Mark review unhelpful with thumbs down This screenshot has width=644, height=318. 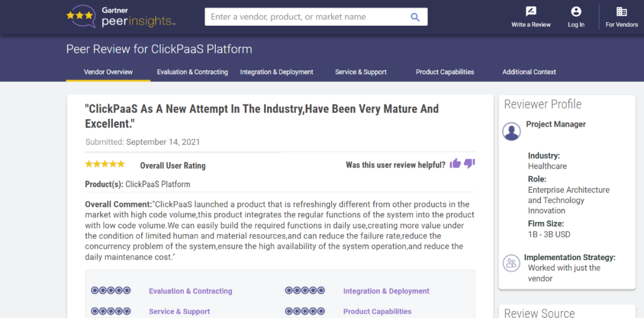[x=469, y=163]
